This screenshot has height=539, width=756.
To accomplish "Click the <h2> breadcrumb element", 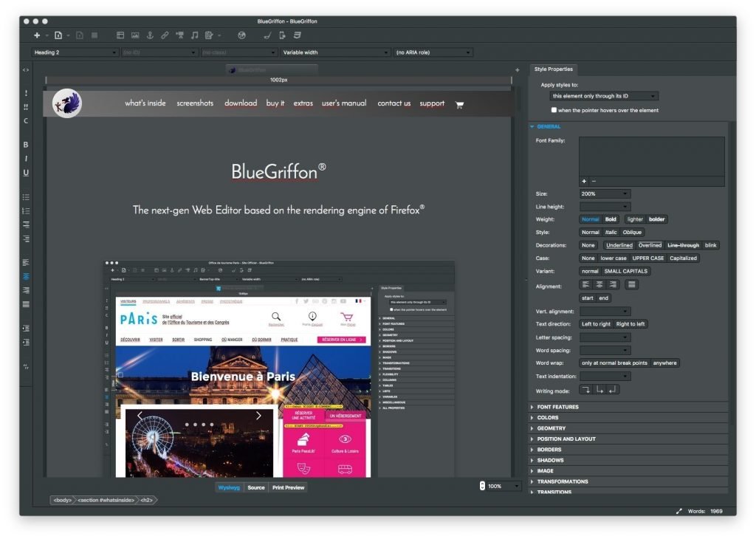I will point(147,501).
